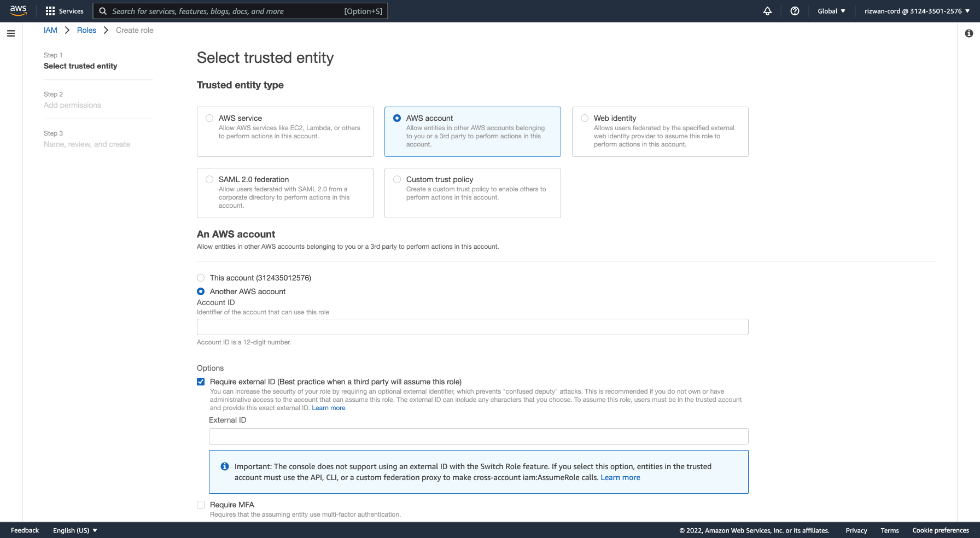The image size is (980, 538).
Task: Open the English (US) language selector
Action: (75, 530)
